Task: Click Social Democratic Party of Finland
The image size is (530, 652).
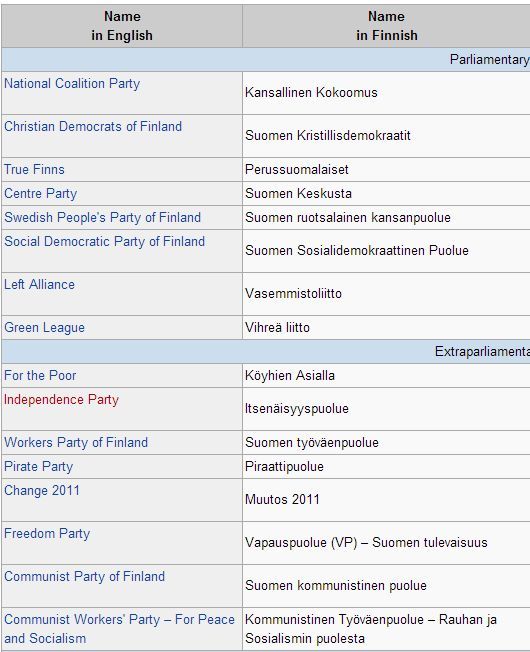Action: coord(105,242)
